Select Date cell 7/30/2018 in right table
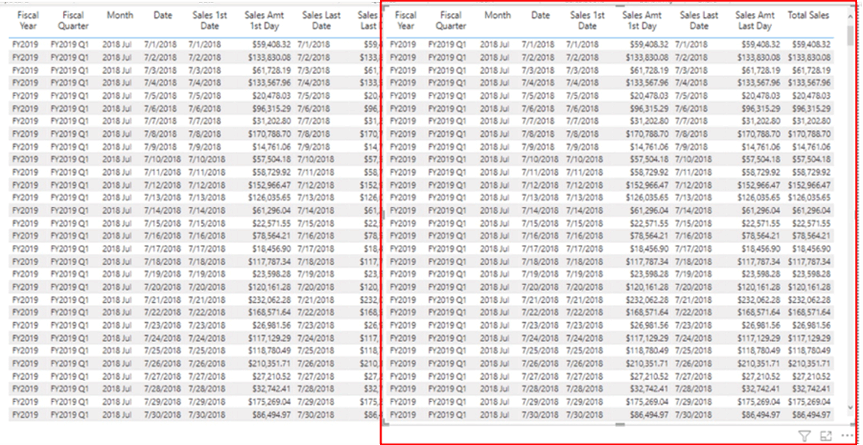Image resolution: width=863 pixels, height=445 pixels. 540,414
